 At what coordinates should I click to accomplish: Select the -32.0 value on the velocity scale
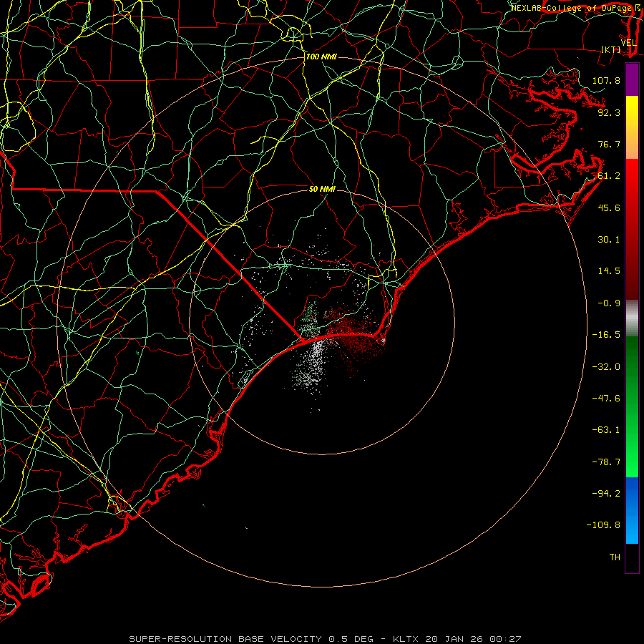606,367
